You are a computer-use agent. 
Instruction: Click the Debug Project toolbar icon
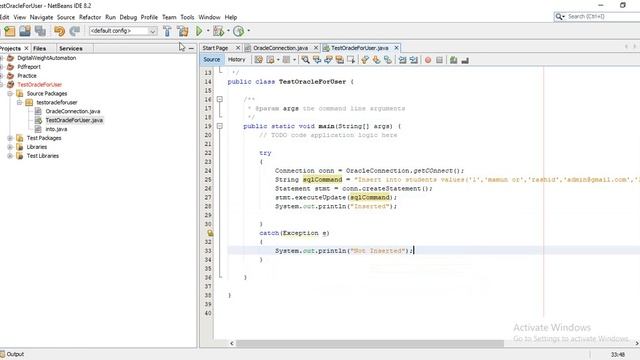[x=219, y=31]
